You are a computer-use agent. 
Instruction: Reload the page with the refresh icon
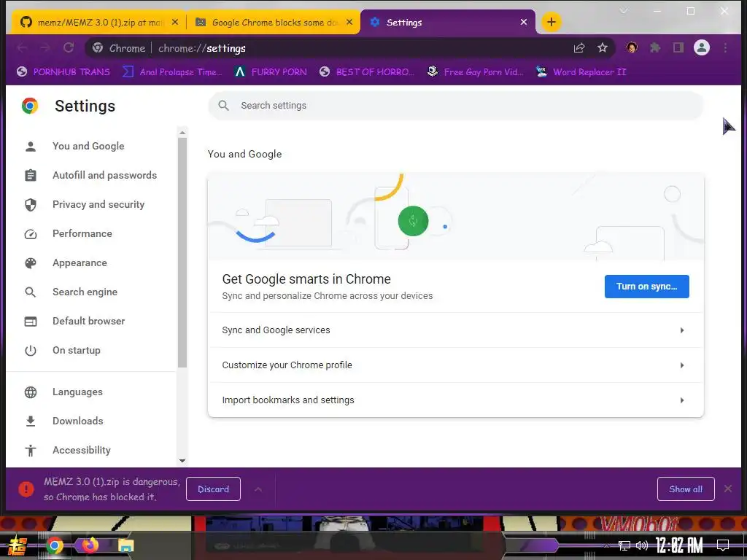(69, 47)
